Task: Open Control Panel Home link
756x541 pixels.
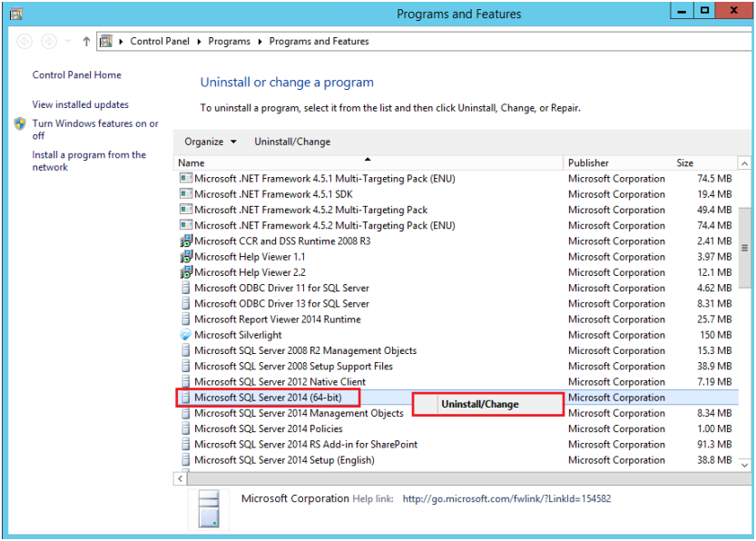Action: [x=76, y=74]
